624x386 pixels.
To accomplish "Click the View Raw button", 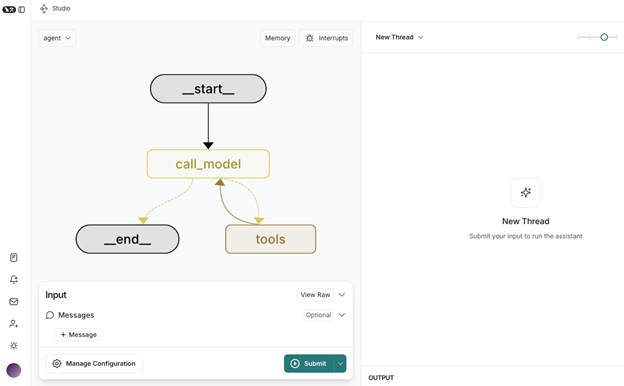I will point(315,295).
